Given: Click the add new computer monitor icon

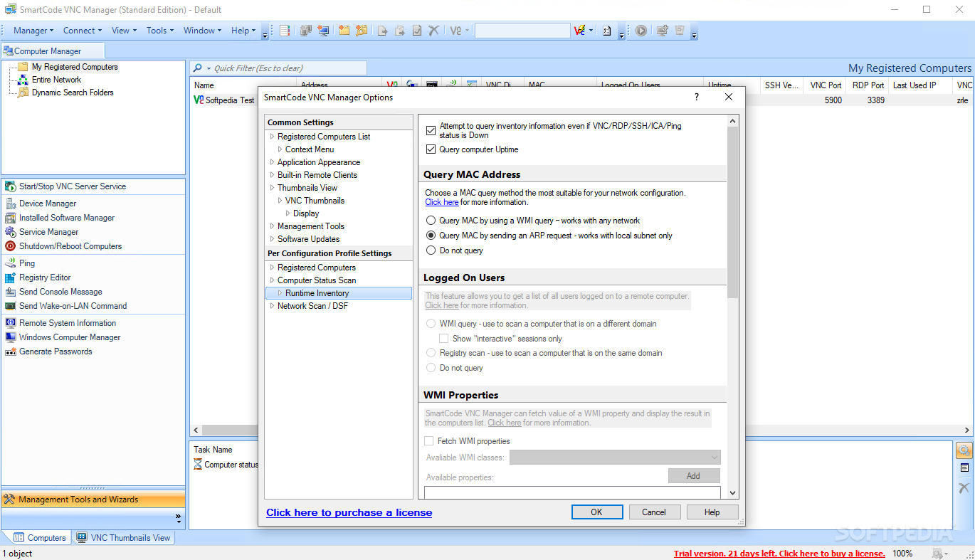Looking at the screenshot, I should 324,31.
